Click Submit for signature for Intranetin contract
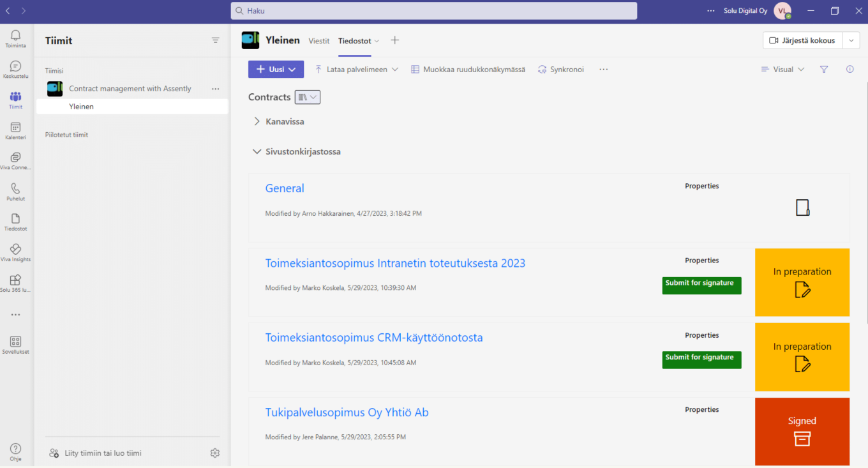The image size is (868, 468). [701, 283]
